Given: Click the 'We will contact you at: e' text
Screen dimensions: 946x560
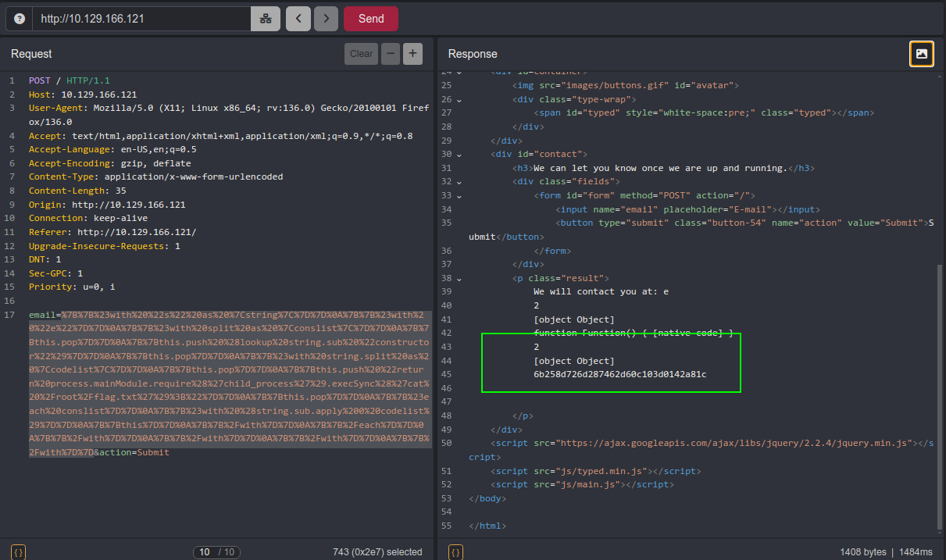Looking at the screenshot, I should click(602, 291).
